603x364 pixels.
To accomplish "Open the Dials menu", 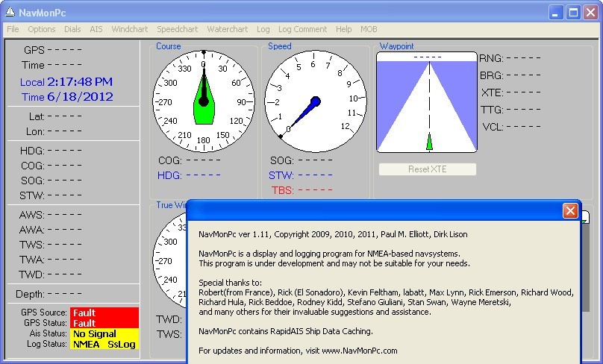I will [x=72, y=29].
